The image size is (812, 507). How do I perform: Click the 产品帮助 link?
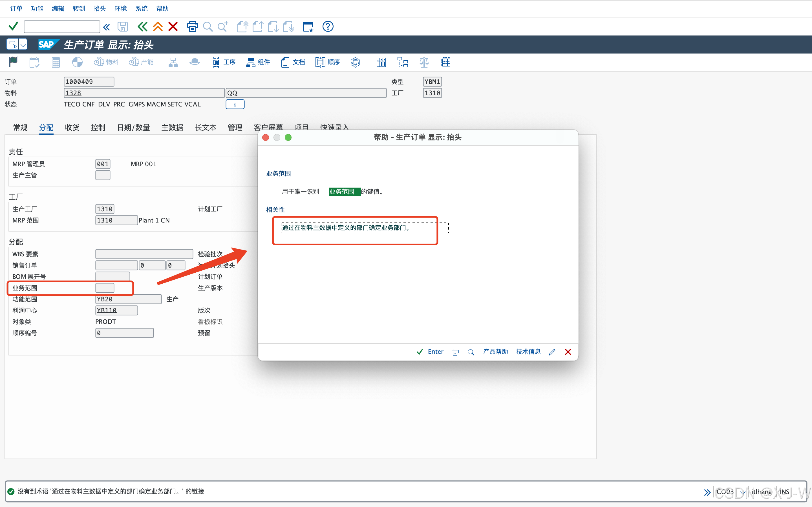(495, 352)
